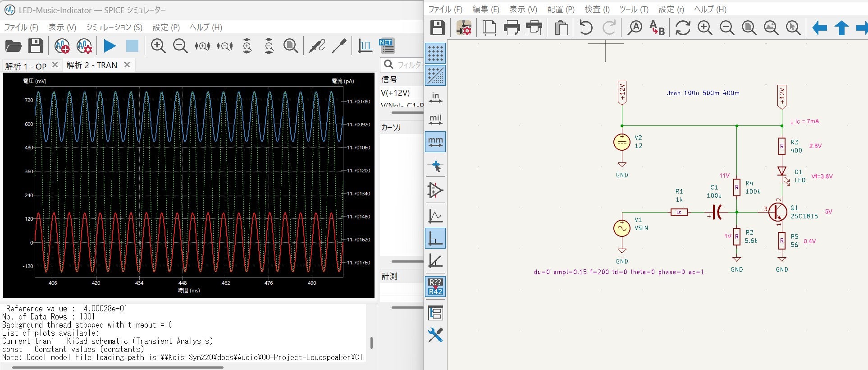Open the simulator's NET netlist icon
This screenshot has width=868, height=370.
click(x=387, y=46)
